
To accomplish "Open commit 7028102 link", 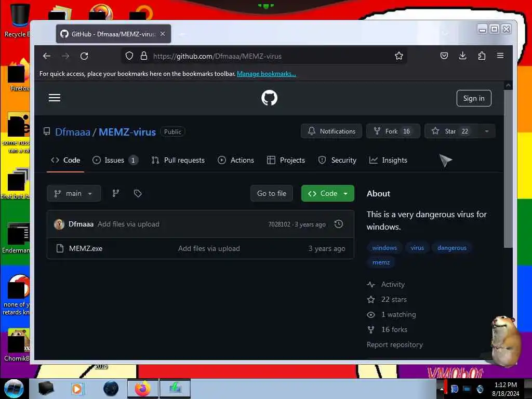I will point(279,224).
